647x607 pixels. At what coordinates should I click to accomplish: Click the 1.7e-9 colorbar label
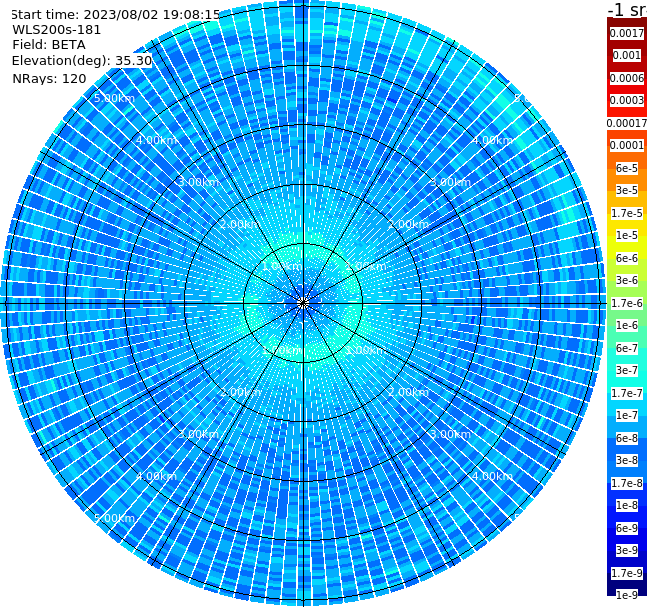[x=627, y=573]
